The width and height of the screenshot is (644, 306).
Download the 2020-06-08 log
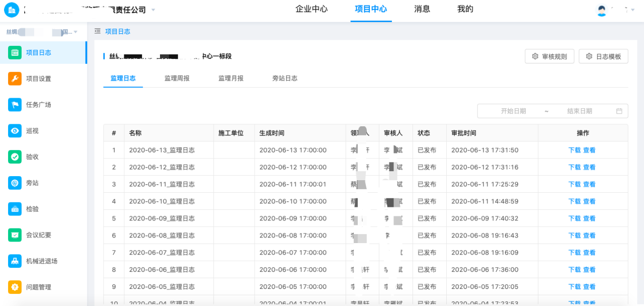[x=575, y=236]
